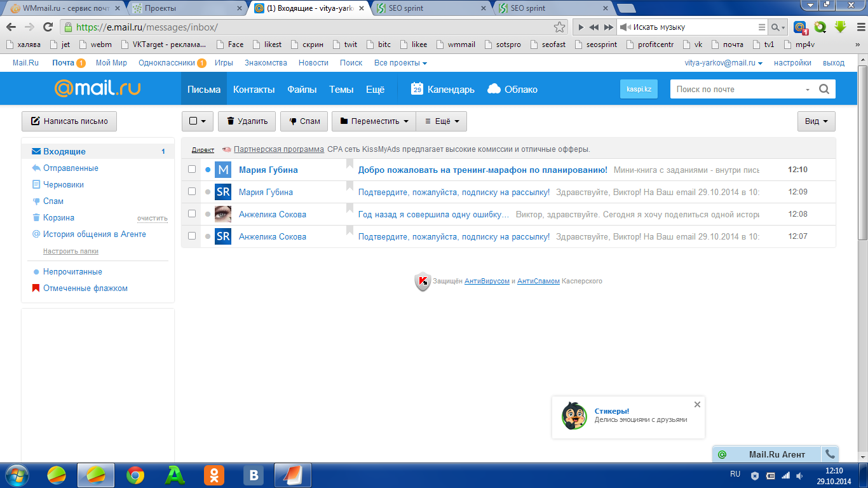Viewport: 868px width, 488px height.
Task: Expand mail search options arrow
Action: pos(808,90)
